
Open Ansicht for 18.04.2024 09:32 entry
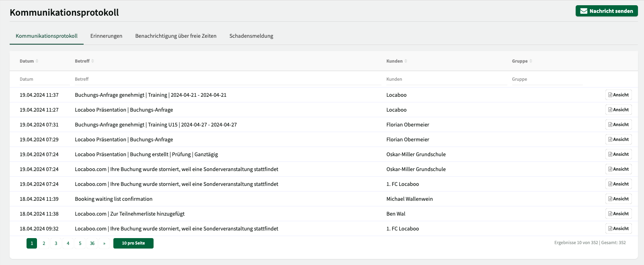point(618,228)
